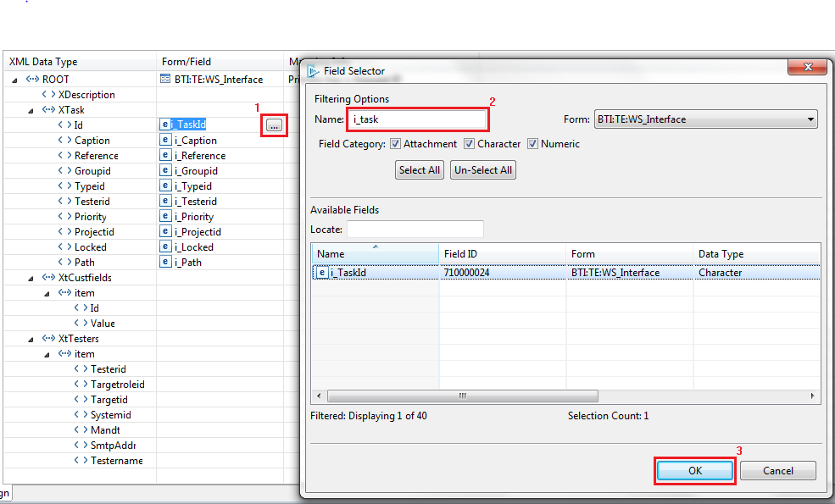Toggle the Attachment checkbox
This screenshot has height=504, width=835.
click(x=395, y=144)
